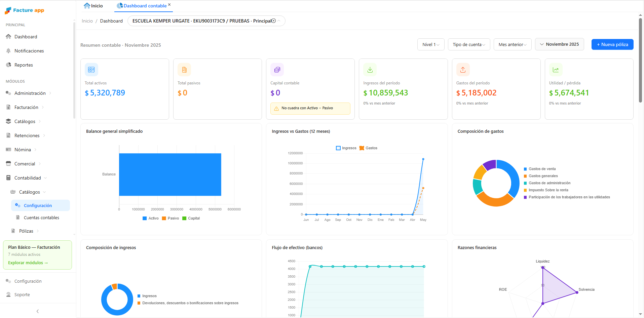The height and width of the screenshot is (318, 644).
Task: Toggle Gastos generales legend entry
Action: pyautogui.click(x=541, y=176)
